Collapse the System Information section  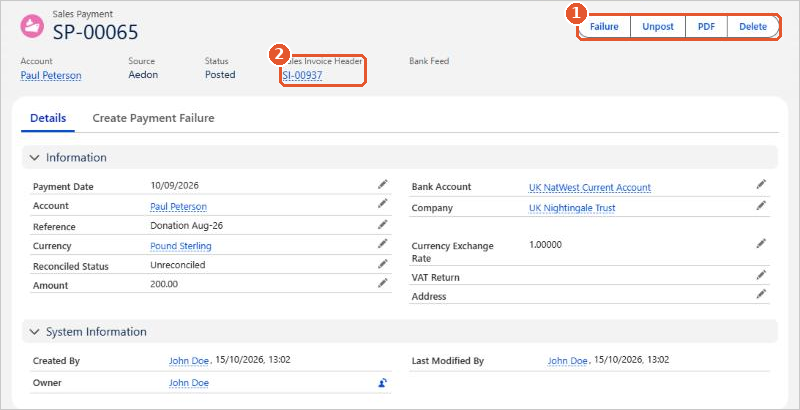click(34, 332)
